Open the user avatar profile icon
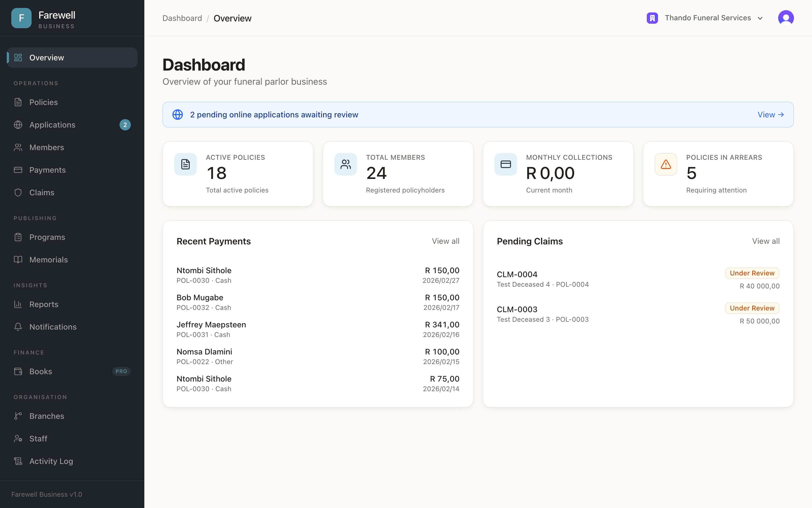The width and height of the screenshot is (812, 508). (786, 18)
